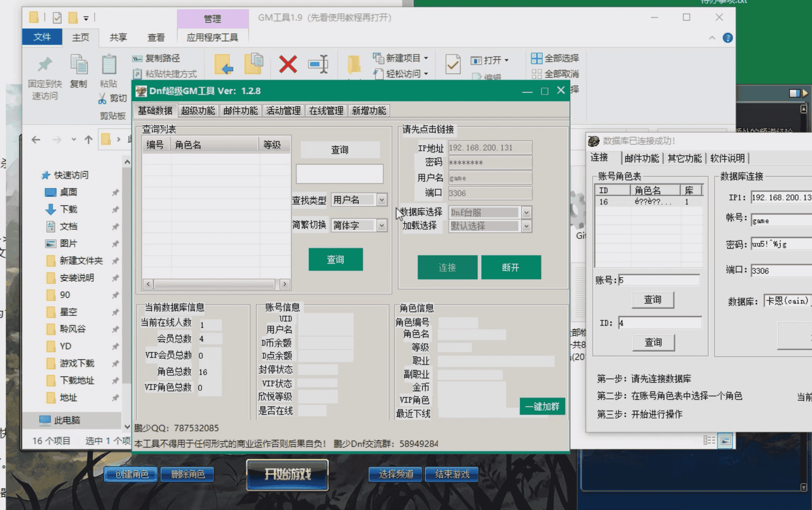Click the Move to folder icon
This screenshot has width=812, height=510.
point(225,64)
